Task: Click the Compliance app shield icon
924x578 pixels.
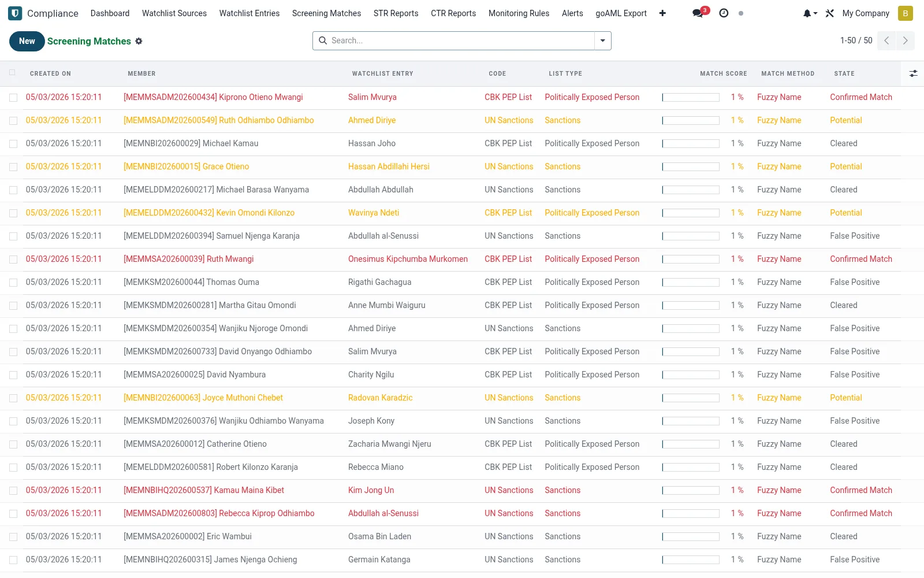Action: click(x=15, y=13)
